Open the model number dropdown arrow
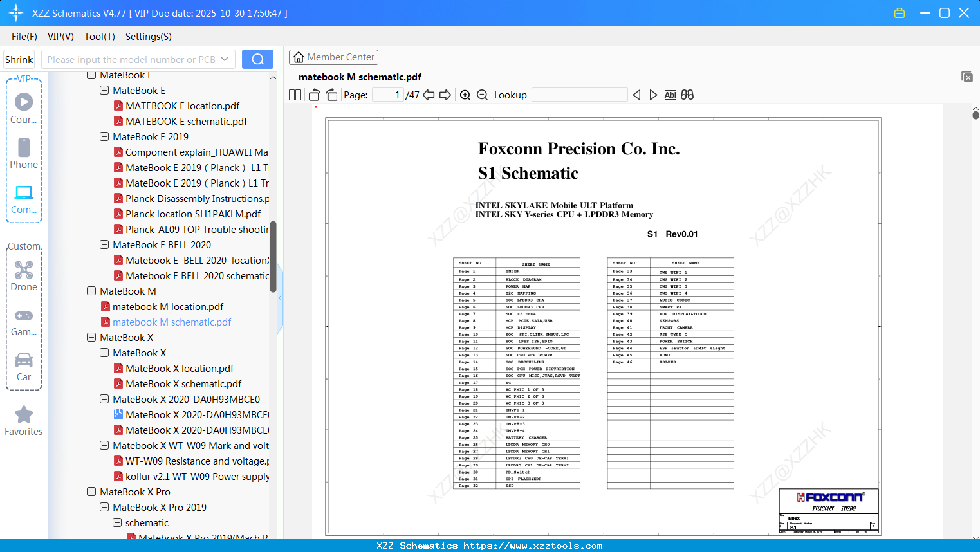The image size is (980, 552). (x=225, y=59)
